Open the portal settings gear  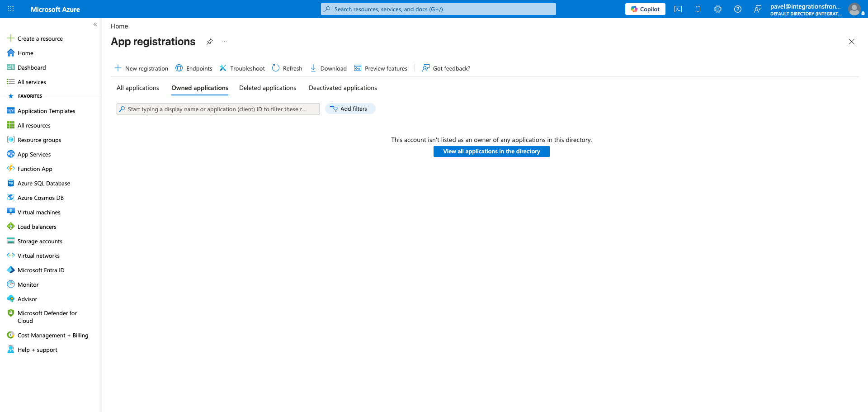click(718, 9)
